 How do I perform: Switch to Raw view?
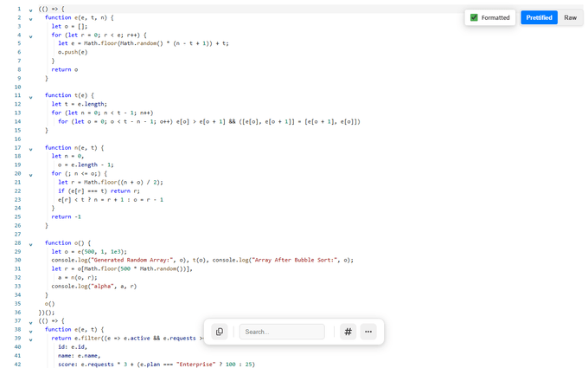point(570,17)
